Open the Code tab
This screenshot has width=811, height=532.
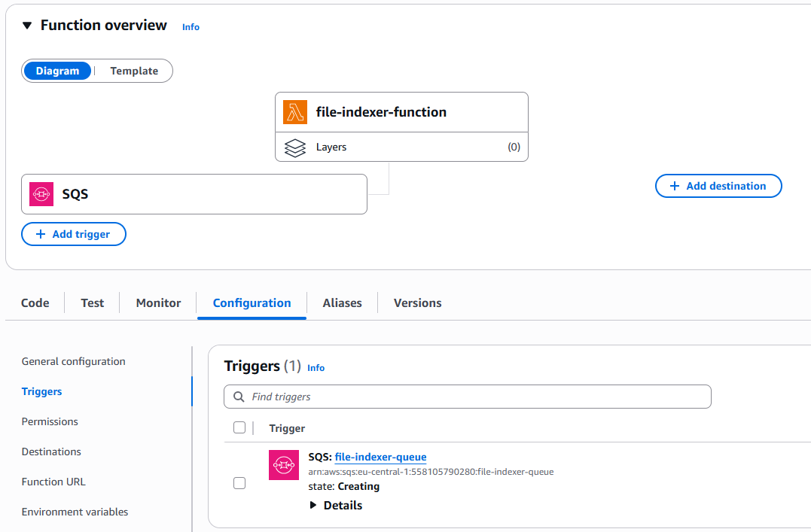click(x=35, y=303)
